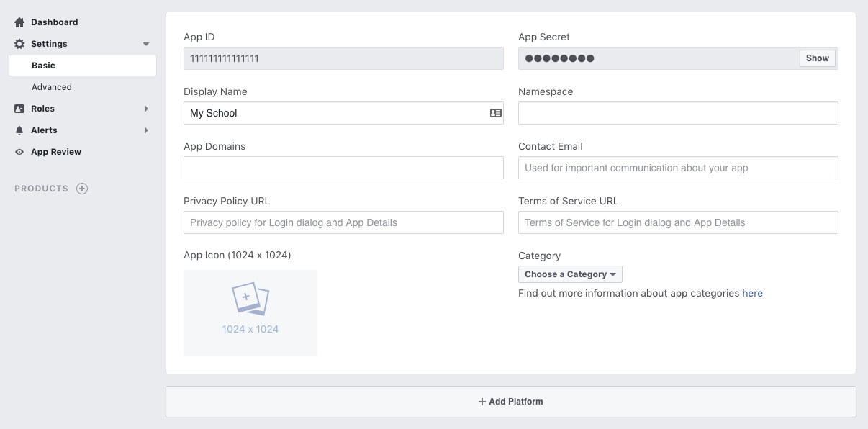Click the contact-card icon in Display Name
Viewport: 868px width, 429px height.
click(x=496, y=113)
